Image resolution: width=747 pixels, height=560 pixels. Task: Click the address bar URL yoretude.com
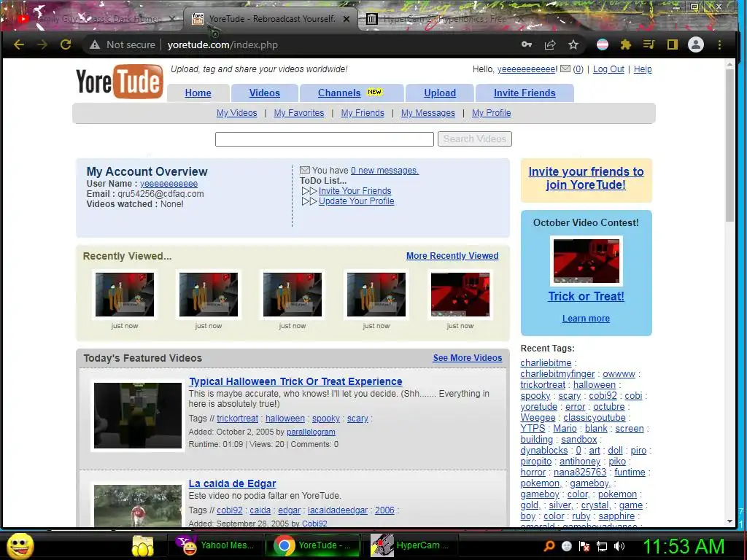222,44
